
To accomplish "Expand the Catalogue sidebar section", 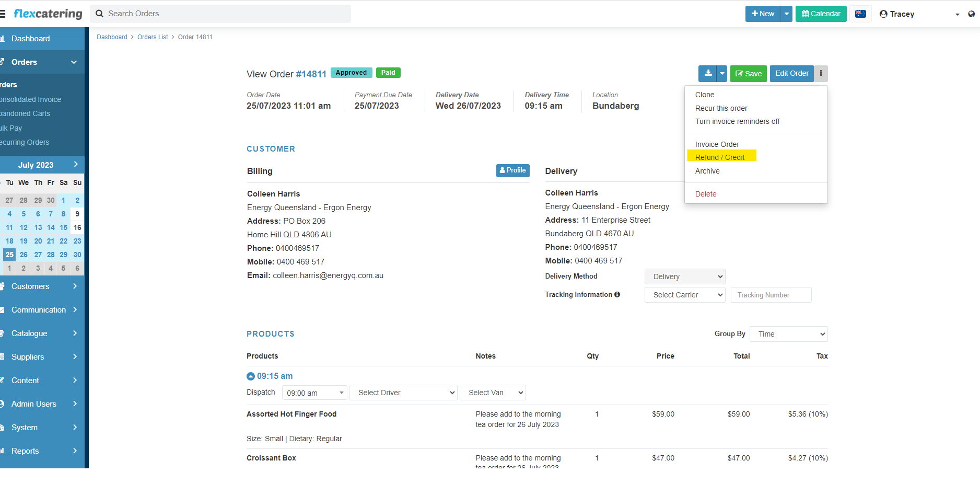I will 42,333.
